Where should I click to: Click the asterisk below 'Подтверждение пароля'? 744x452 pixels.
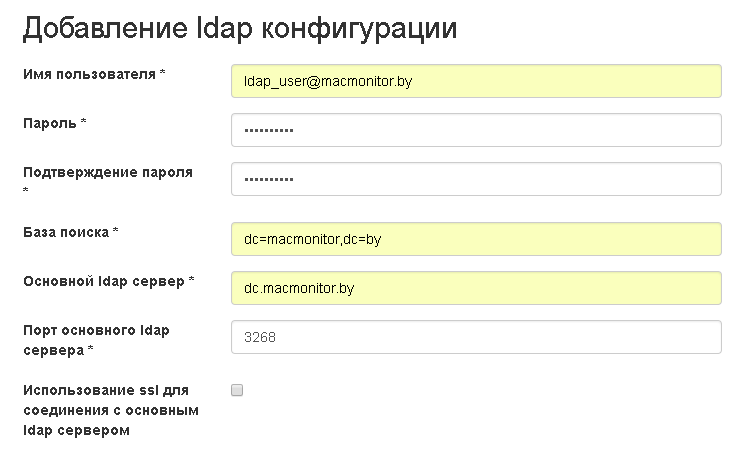click(x=26, y=192)
